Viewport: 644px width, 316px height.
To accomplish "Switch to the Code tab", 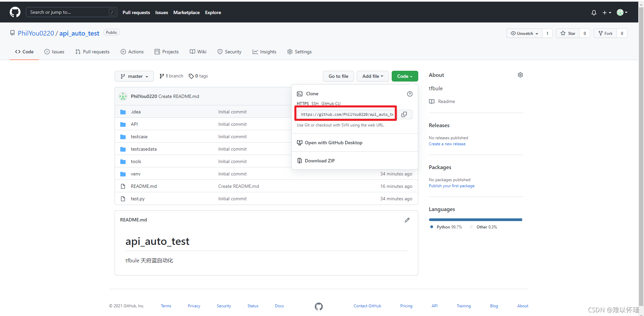I will pyautogui.click(x=24, y=52).
